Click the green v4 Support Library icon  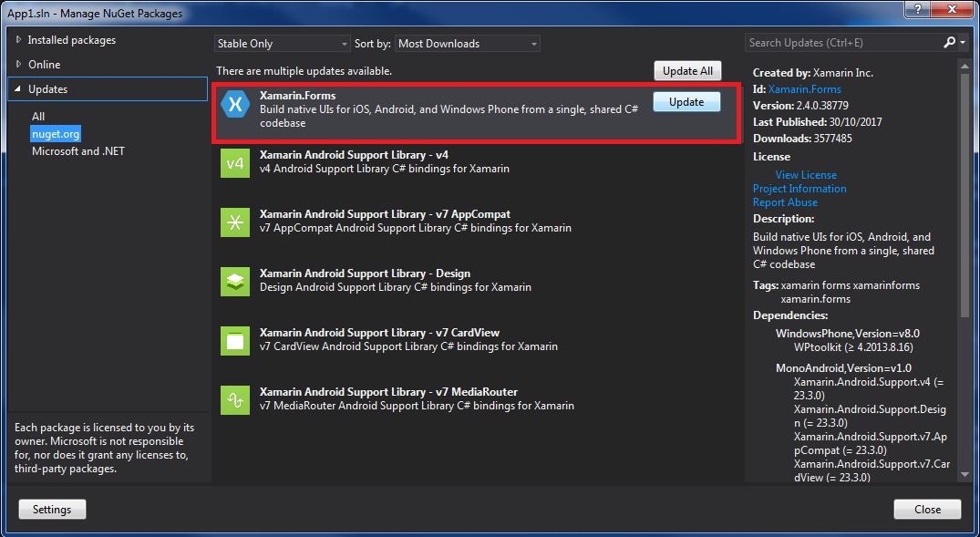235,163
